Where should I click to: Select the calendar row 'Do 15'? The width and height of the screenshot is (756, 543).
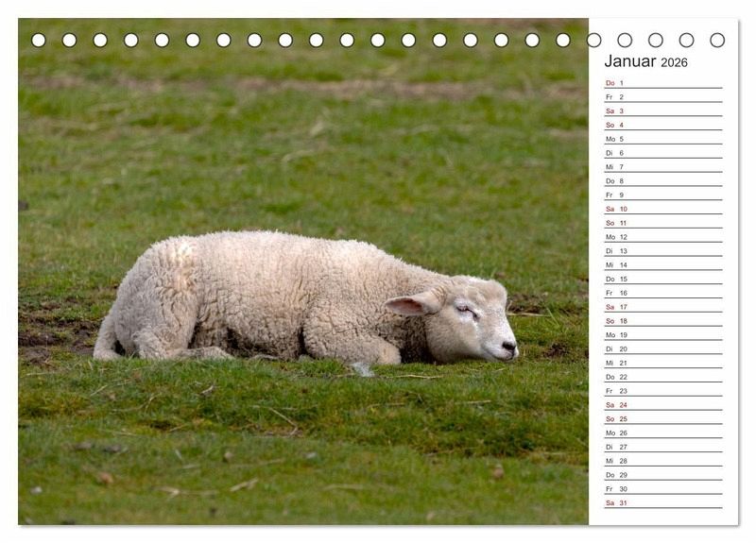pyautogui.click(x=663, y=279)
